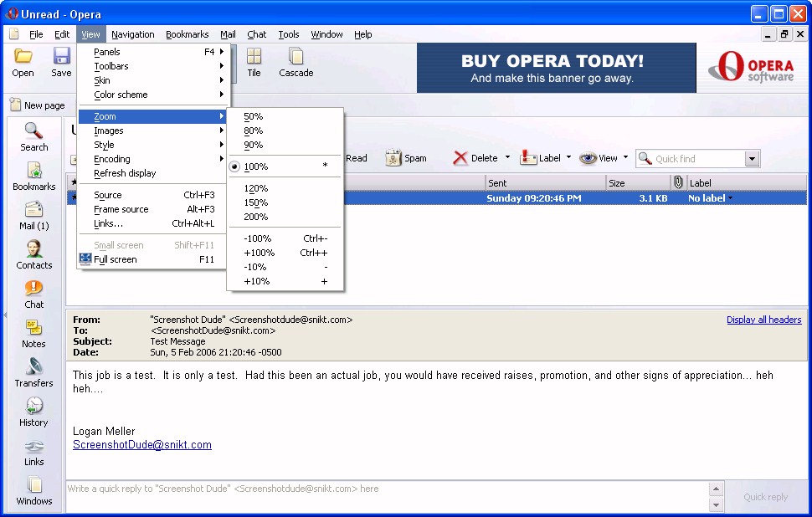Open the Notes panel icon

point(33,328)
